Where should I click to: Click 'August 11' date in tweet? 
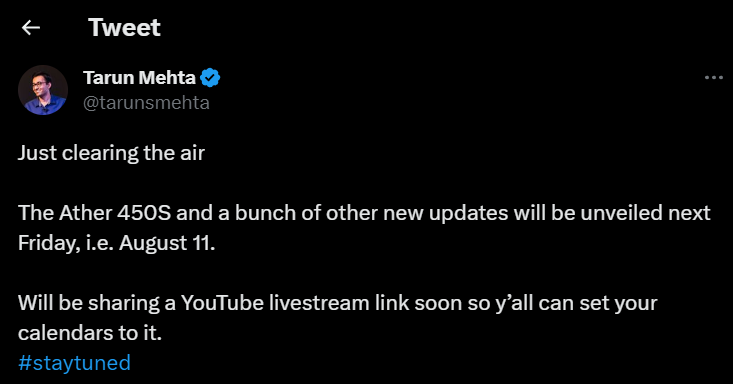coord(165,243)
